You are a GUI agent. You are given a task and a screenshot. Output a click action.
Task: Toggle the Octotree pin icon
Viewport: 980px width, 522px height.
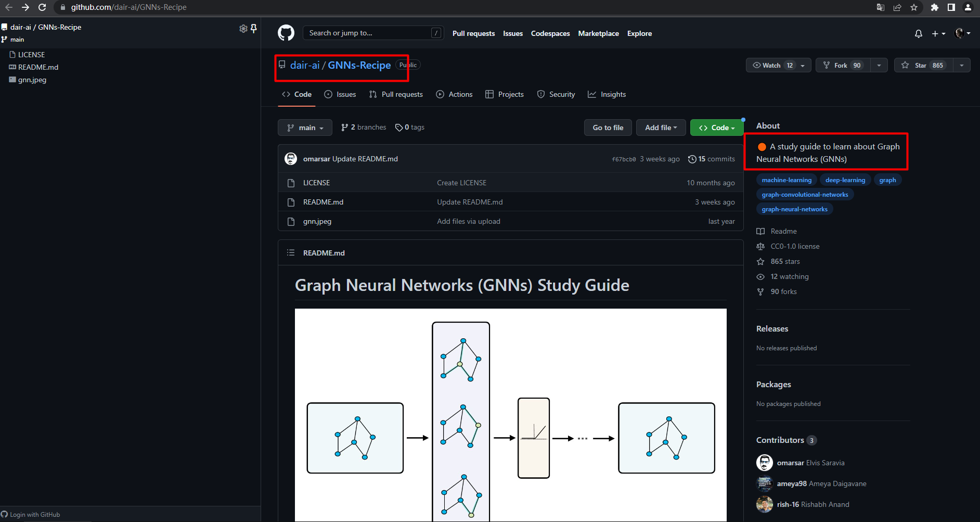coord(254,29)
